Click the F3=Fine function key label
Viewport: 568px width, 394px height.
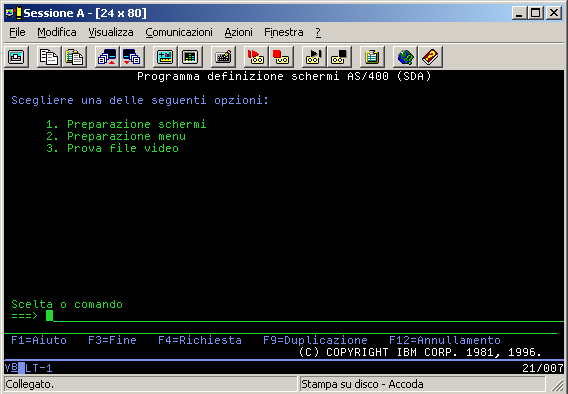pos(112,340)
